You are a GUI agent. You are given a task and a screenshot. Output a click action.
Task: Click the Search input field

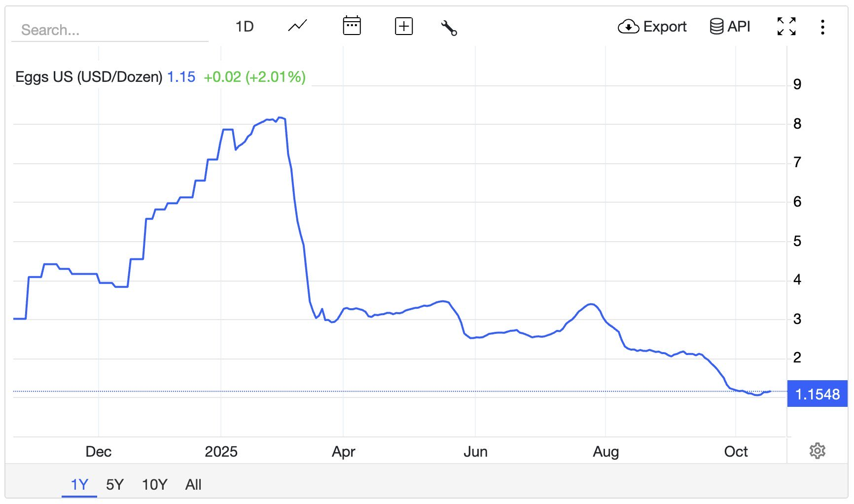[x=110, y=30]
